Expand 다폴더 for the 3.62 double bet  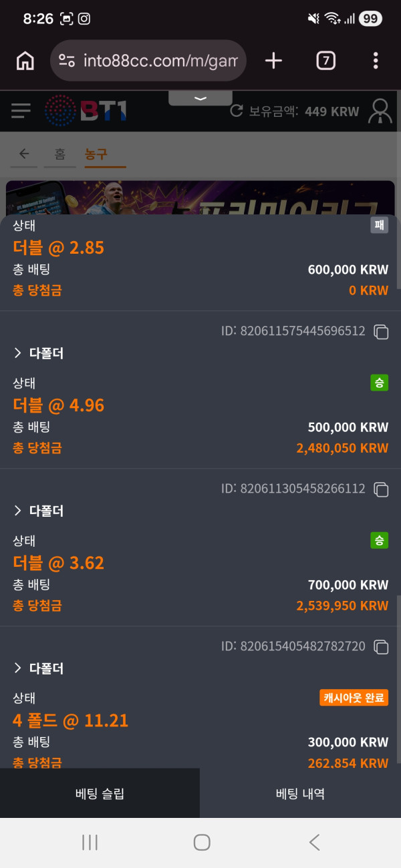pos(39,511)
